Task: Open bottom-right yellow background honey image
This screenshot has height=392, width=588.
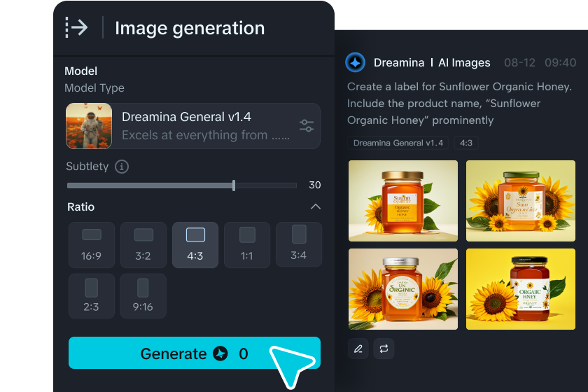Action: click(x=521, y=289)
